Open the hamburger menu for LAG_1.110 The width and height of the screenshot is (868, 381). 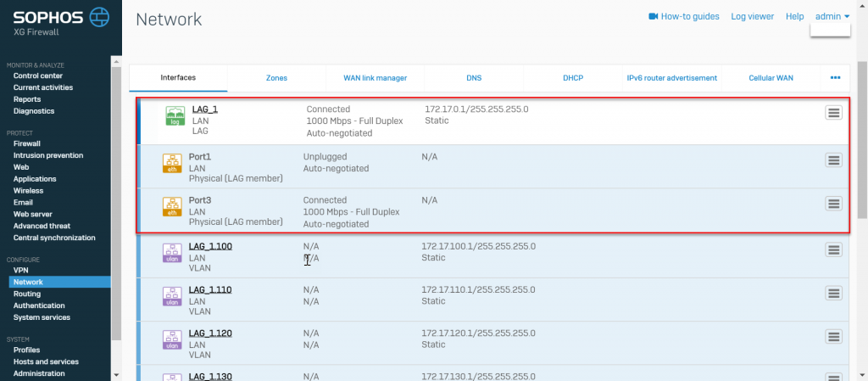834,293
